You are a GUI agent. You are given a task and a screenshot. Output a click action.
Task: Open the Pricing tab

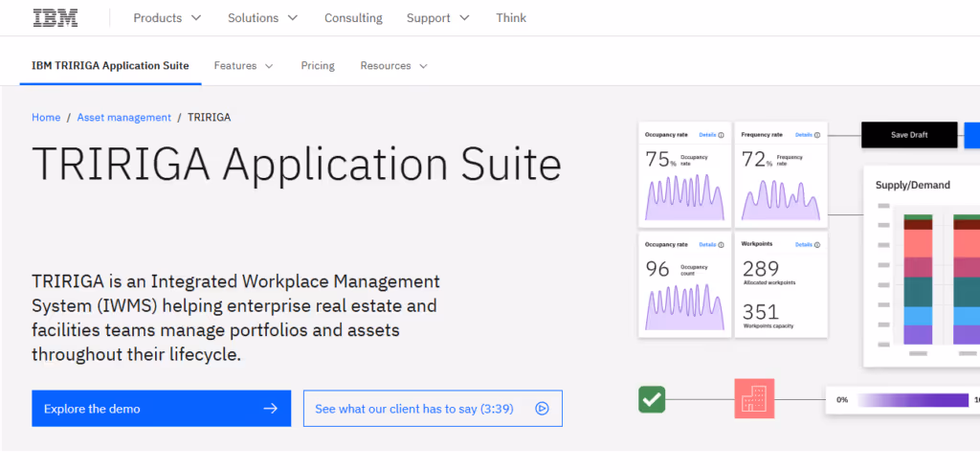click(x=318, y=66)
